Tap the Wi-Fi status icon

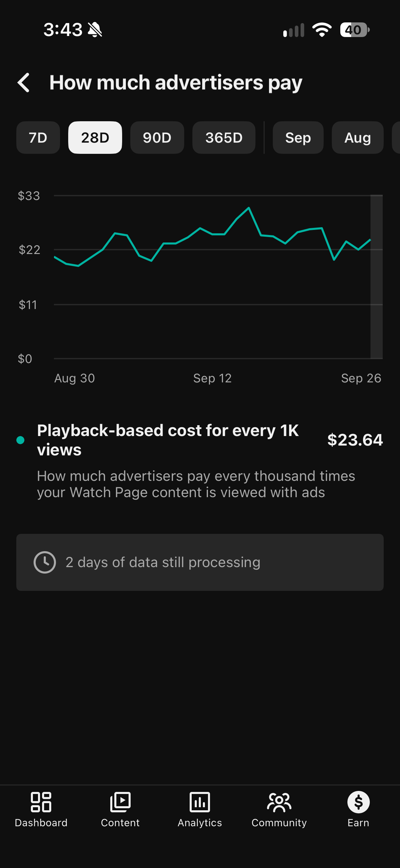point(322,30)
